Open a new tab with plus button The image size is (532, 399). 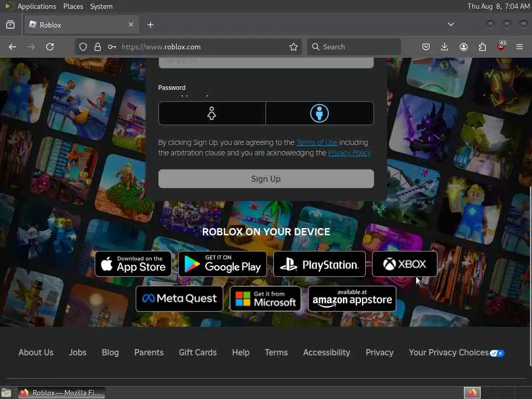(x=150, y=25)
